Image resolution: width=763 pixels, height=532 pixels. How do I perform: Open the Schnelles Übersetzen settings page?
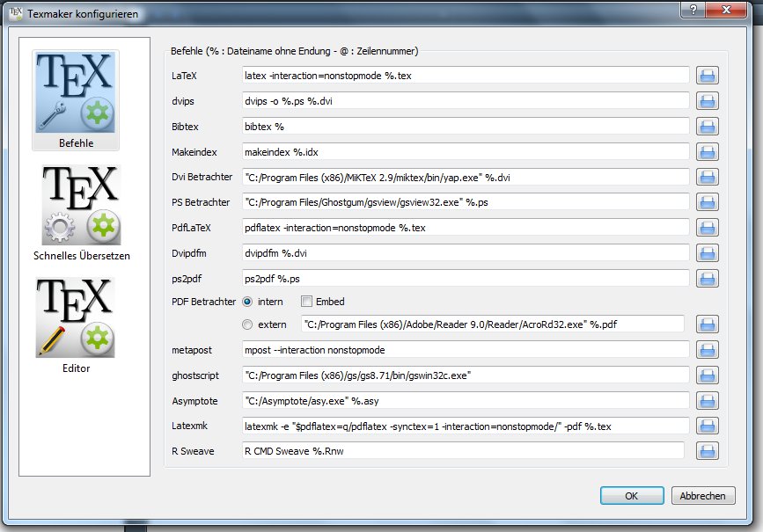tap(81, 213)
